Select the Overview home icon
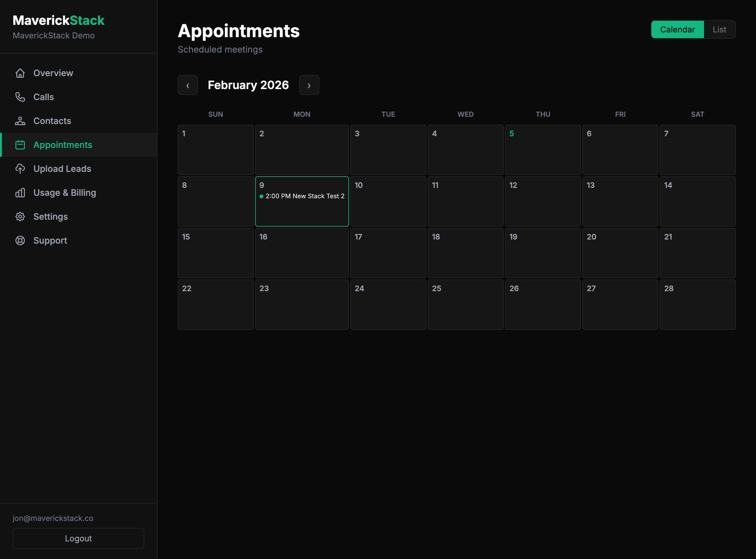The height and width of the screenshot is (559, 756). pyautogui.click(x=21, y=73)
